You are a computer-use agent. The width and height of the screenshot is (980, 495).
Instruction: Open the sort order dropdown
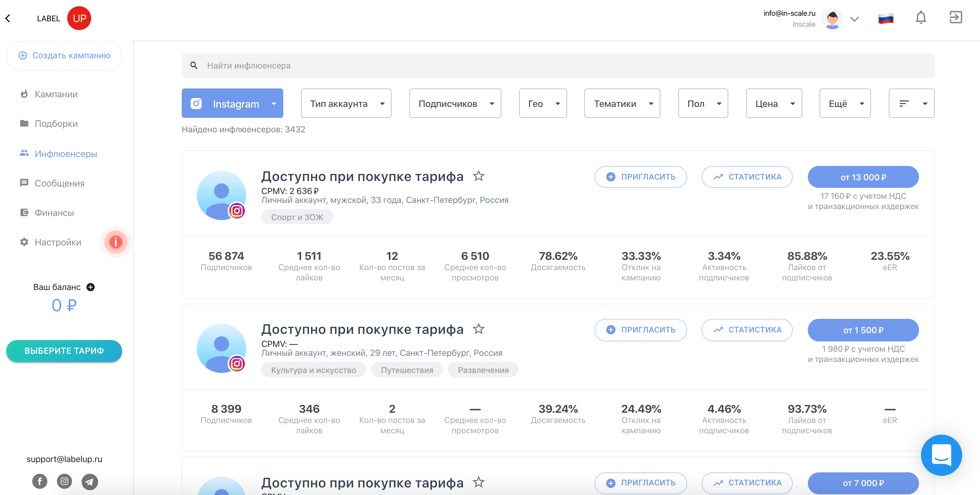(911, 104)
